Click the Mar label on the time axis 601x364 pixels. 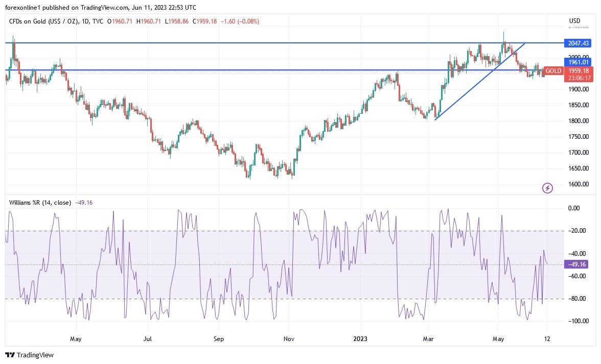[x=428, y=338]
